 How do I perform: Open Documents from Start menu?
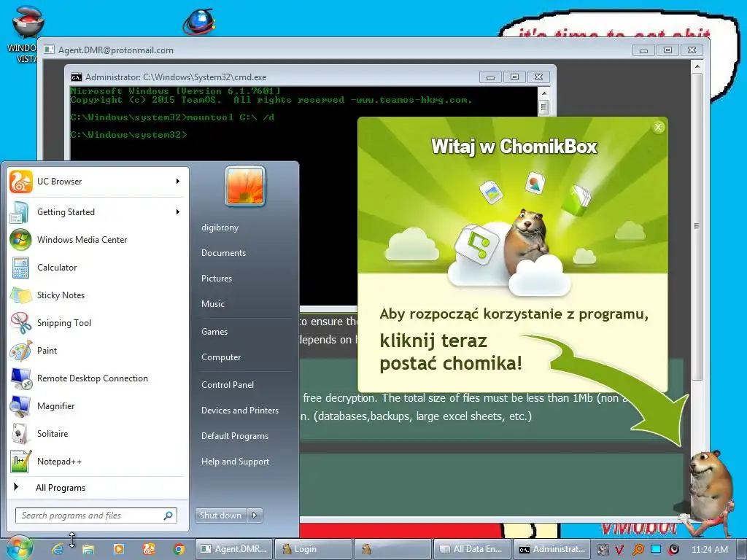coord(223,253)
